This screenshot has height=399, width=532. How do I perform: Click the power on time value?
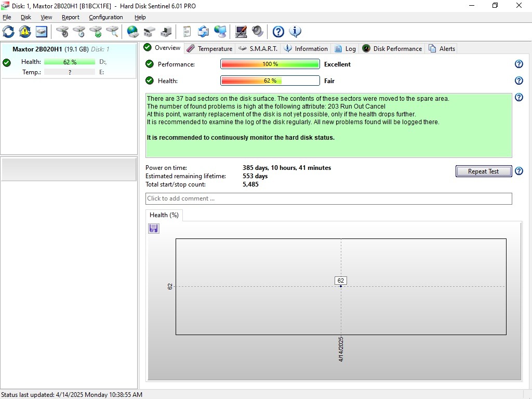pyautogui.click(x=287, y=168)
